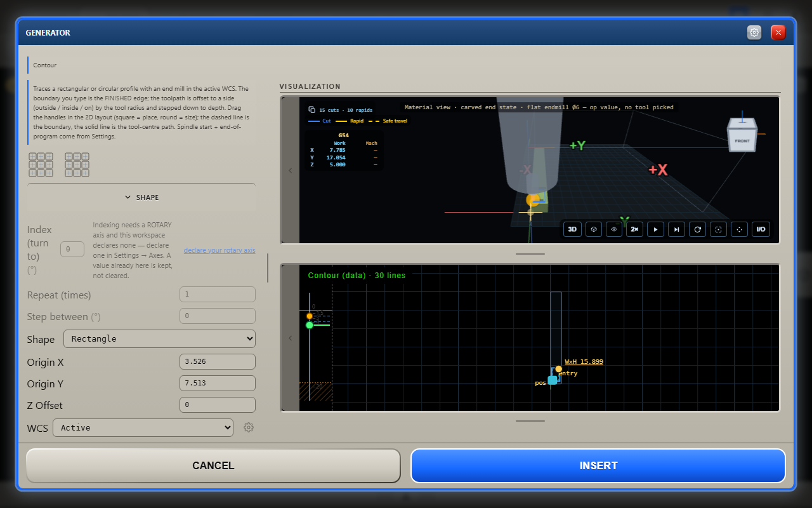Click the step-forward simulation icon
The height and width of the screenshot is (508, 812).
(676, 229)
